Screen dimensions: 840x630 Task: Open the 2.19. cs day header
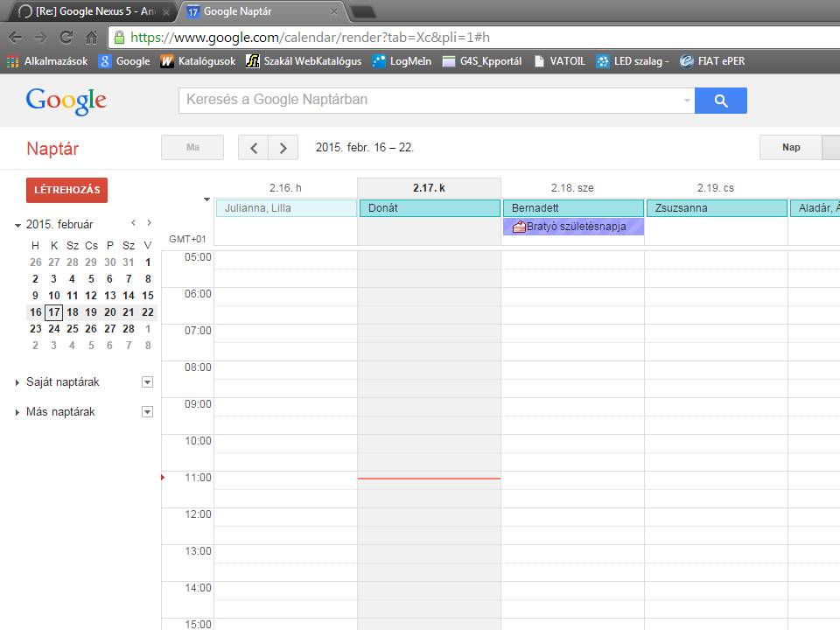[x=716, y=188]
